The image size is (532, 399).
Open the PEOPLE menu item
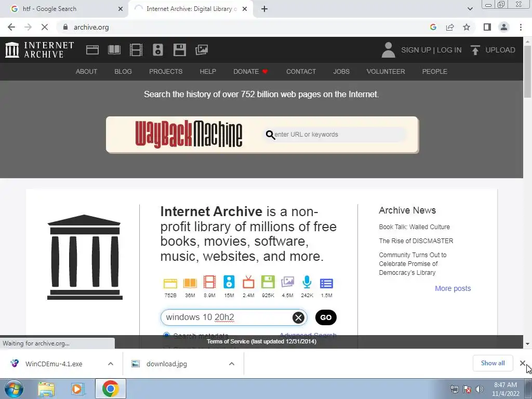[435, 72]
